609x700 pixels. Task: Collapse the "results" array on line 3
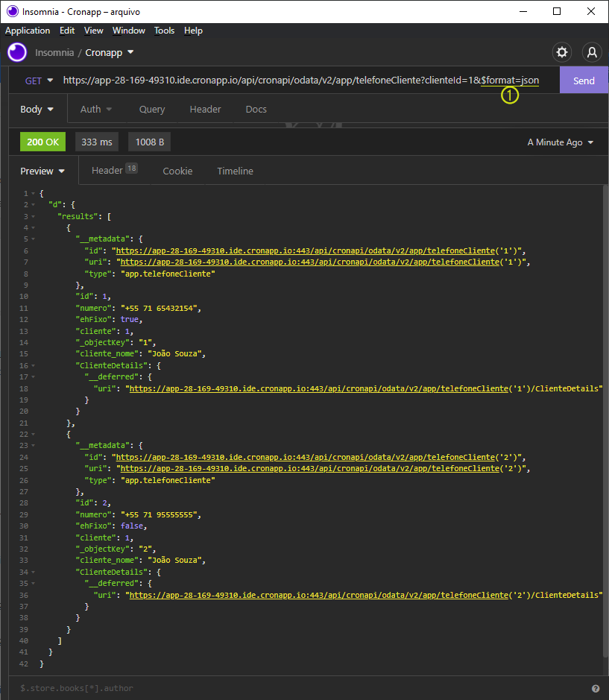point(33,216)
